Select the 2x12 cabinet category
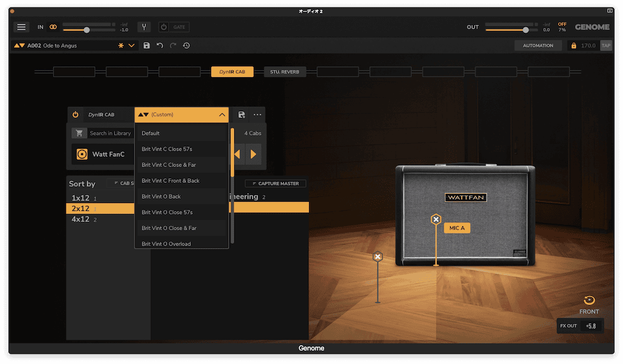The image size is (623, 364). pos(100,208)
